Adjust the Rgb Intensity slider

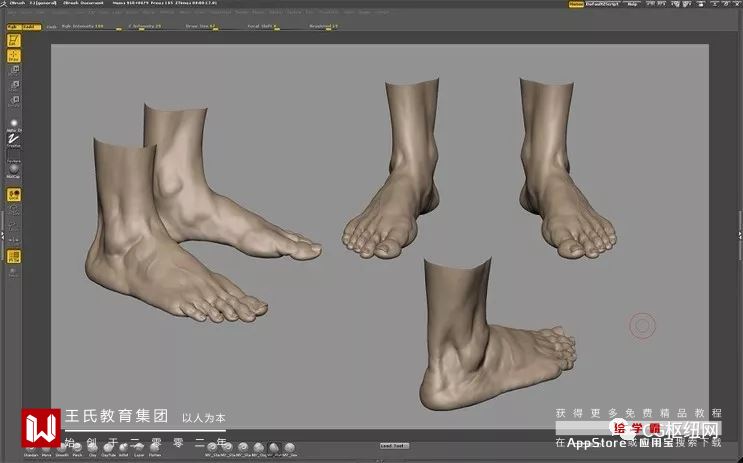pos(91,27)
